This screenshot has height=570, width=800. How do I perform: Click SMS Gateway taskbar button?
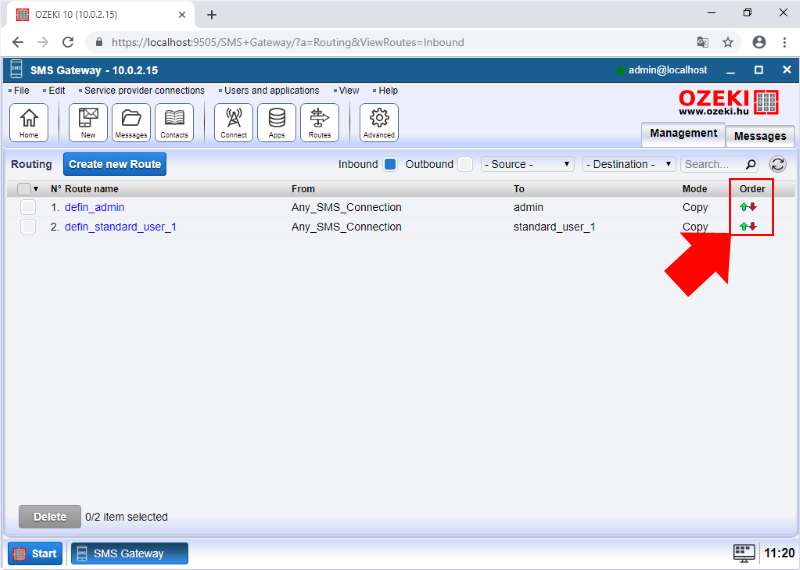130,553
